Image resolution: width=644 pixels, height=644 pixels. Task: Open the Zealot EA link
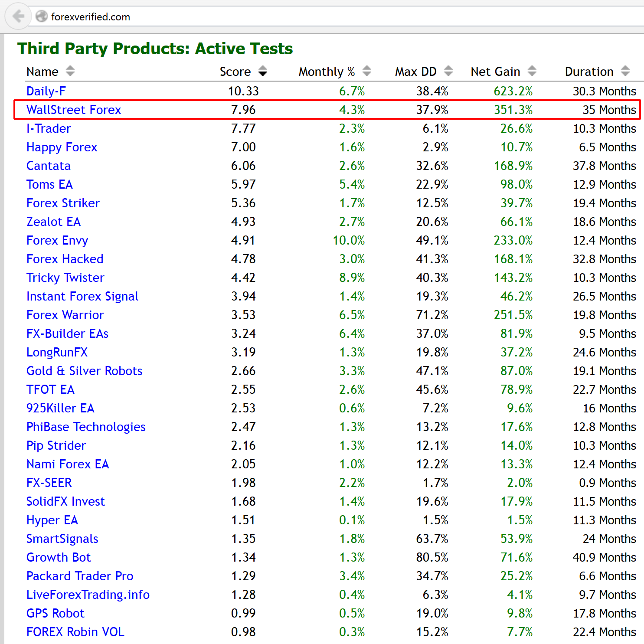click(x=53, y=222)
